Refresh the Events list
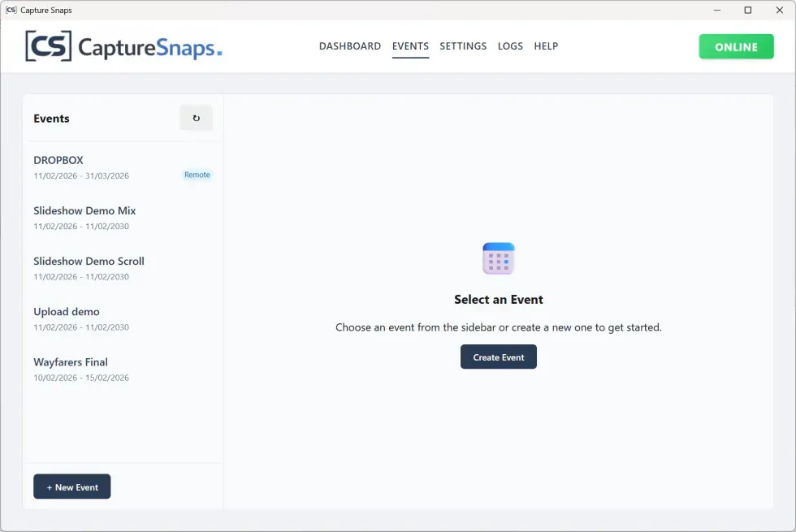Viewport: 796px width, 532px height. [x=196, y=119]
